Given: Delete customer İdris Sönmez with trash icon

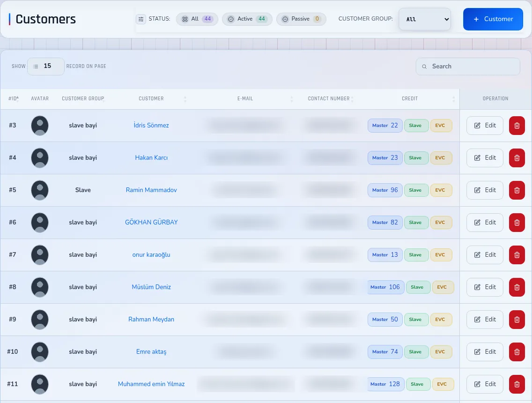Looking at the screenshot, I should pyautogui.click(x=517, y=126).
